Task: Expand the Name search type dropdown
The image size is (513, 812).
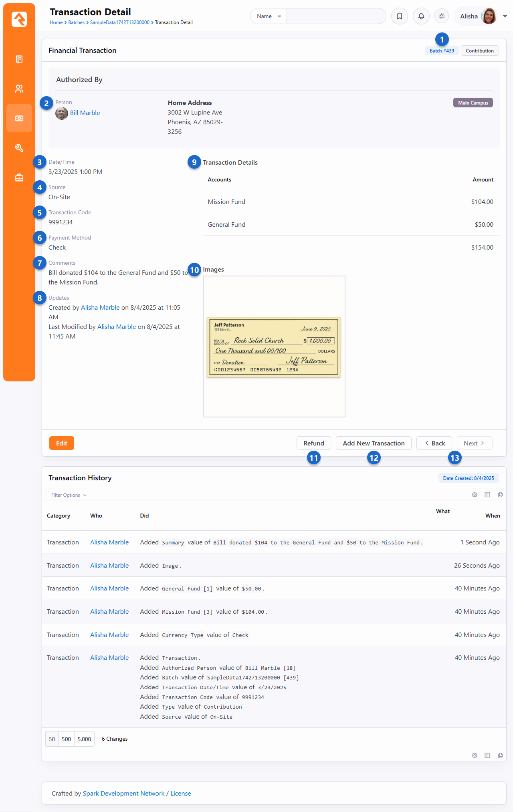Action: click(x=269, y=16)
